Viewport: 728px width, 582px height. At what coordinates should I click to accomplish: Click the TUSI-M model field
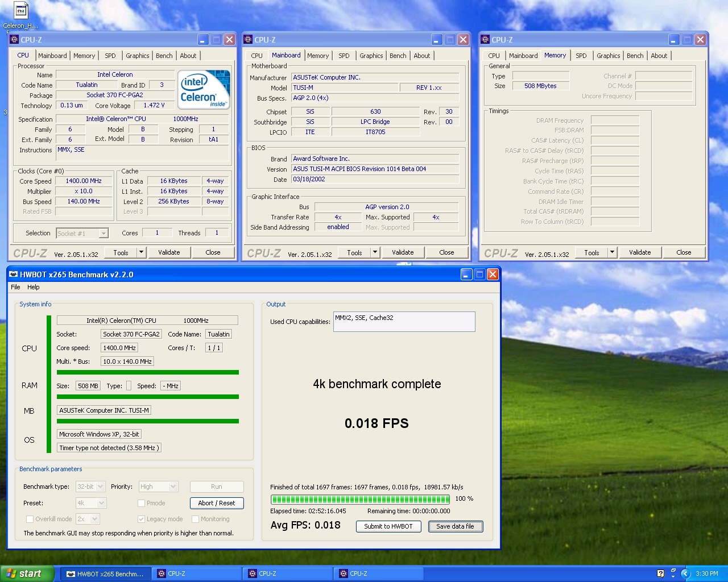coord(345,88)
